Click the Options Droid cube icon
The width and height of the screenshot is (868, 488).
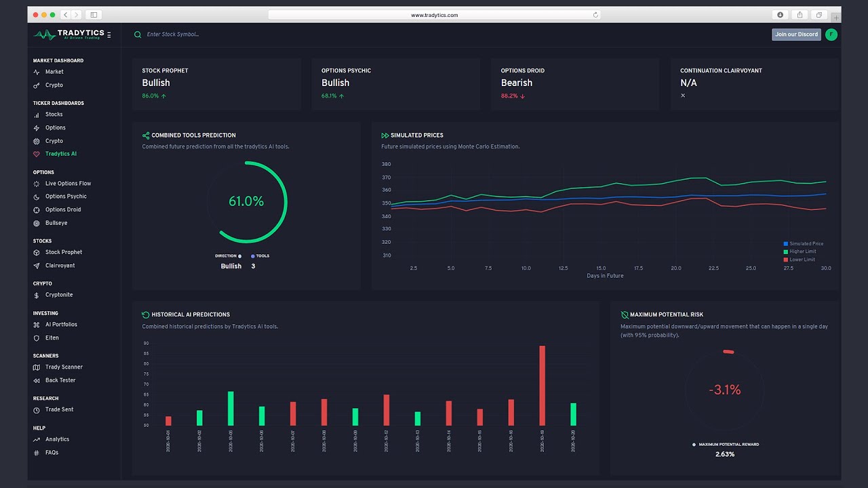(x=37, y=209)
